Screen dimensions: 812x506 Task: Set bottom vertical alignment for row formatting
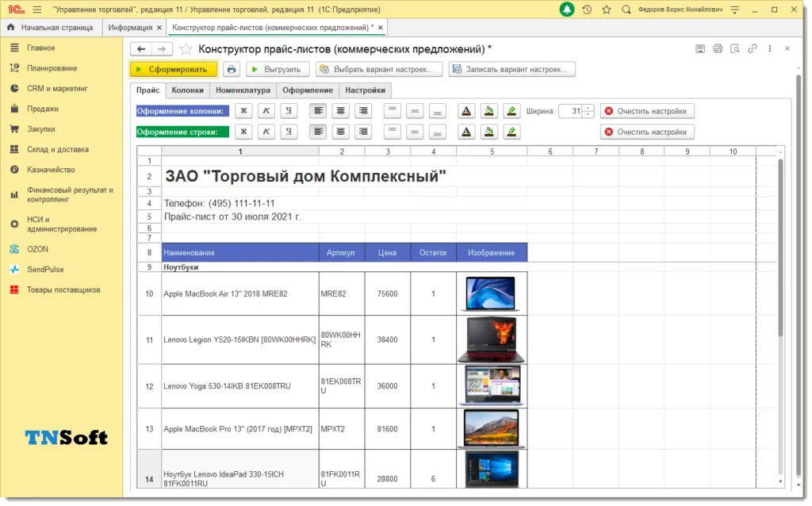point(438,132)
